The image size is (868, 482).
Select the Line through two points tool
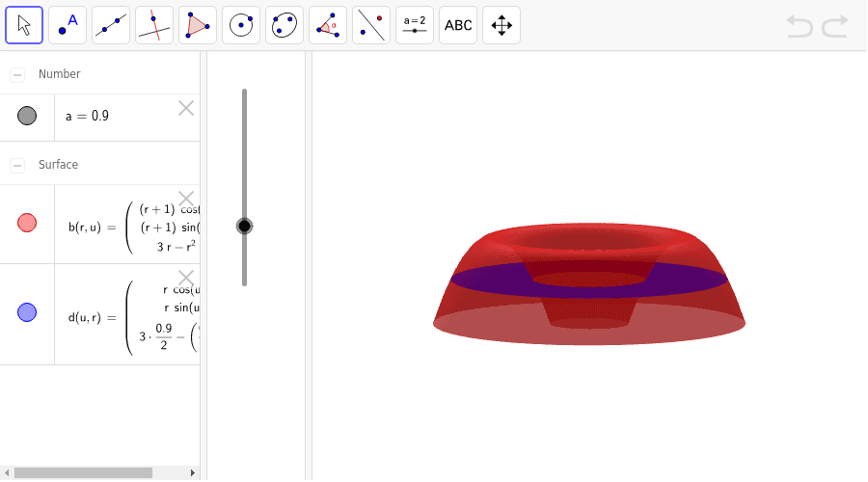(111, 25)
